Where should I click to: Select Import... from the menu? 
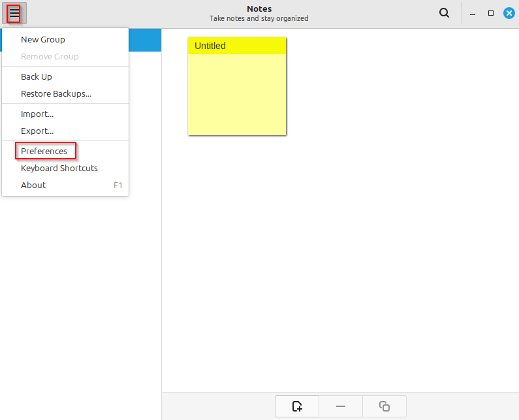[65, 114]
